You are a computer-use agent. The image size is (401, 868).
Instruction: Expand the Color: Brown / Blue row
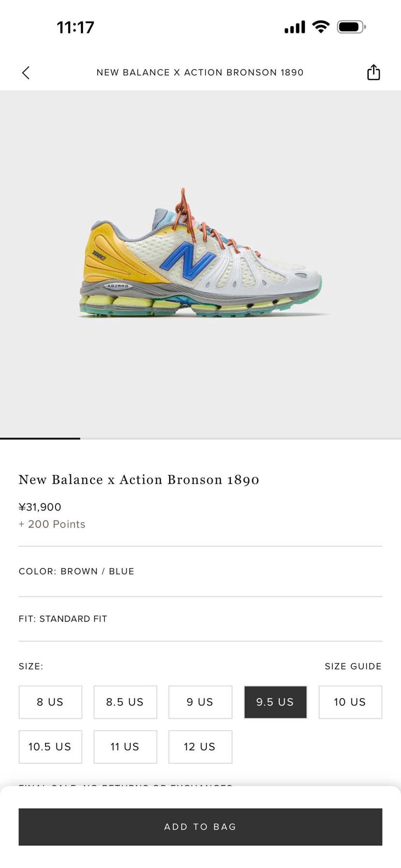point(200,571)
